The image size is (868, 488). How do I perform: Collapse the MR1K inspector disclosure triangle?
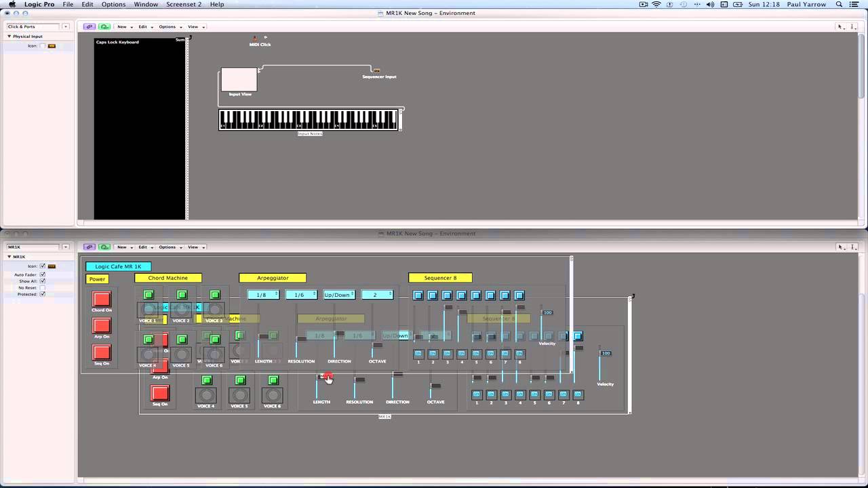[9, 257]
